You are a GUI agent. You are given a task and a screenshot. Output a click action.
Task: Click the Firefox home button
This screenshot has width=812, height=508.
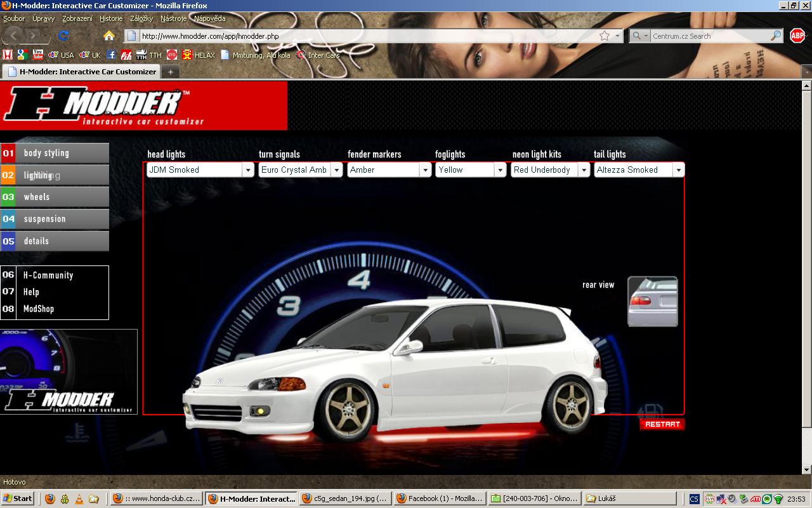[109, 36]
